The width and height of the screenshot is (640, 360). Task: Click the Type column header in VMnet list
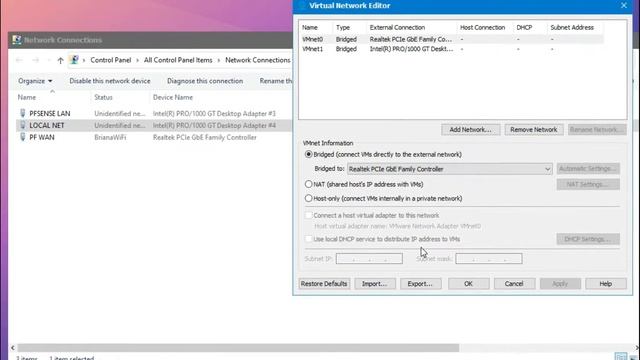(x=343, y=27)
